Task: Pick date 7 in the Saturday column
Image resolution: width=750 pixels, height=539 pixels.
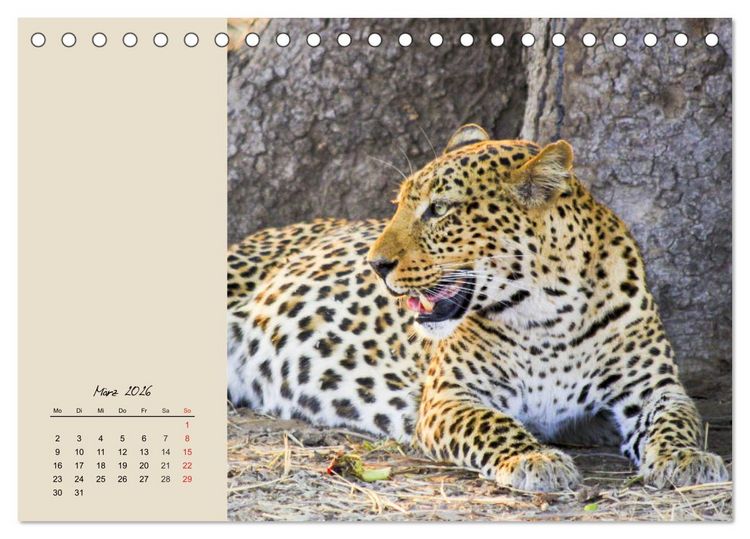Action: [165, 438]
